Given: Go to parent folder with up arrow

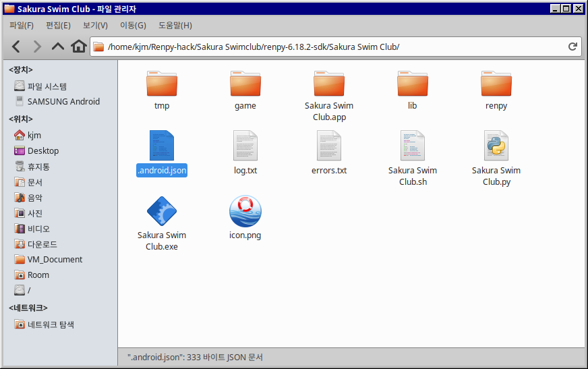Looking at the screenshot, I should 58,47.
